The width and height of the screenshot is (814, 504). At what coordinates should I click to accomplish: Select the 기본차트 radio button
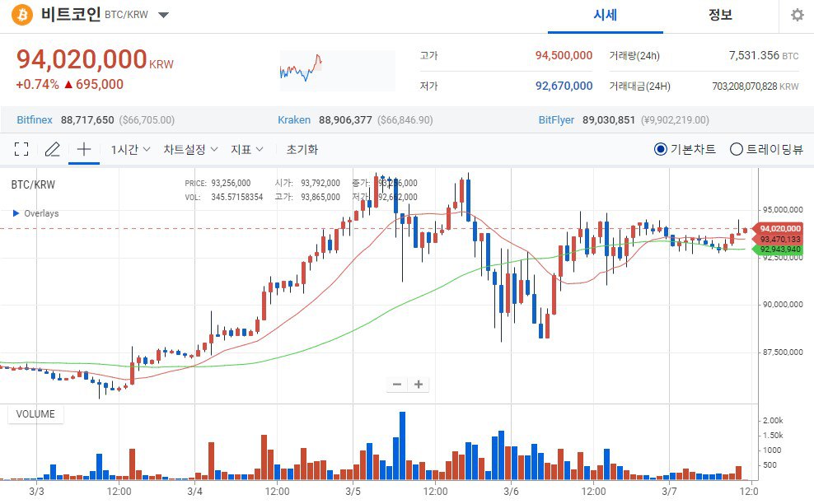(x=660, y=150)
